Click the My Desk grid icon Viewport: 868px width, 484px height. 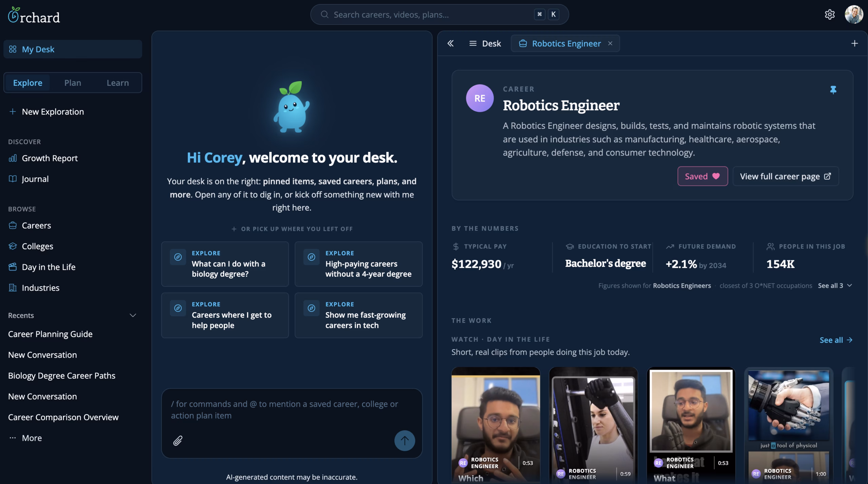point(13,49)
